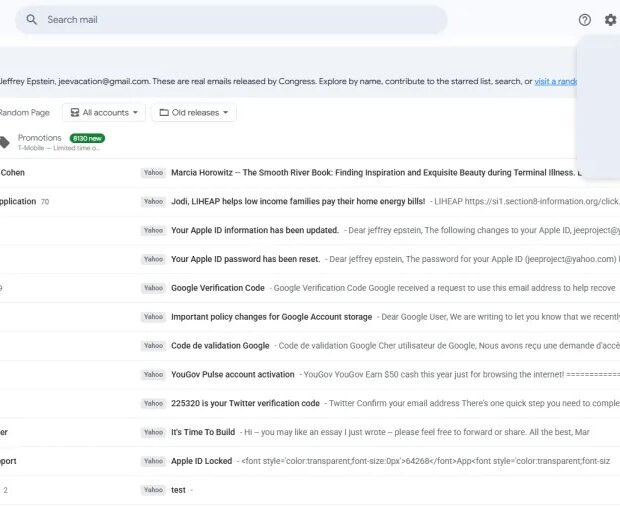Open the 'It's Time To Build' email

tap(310, 432)
